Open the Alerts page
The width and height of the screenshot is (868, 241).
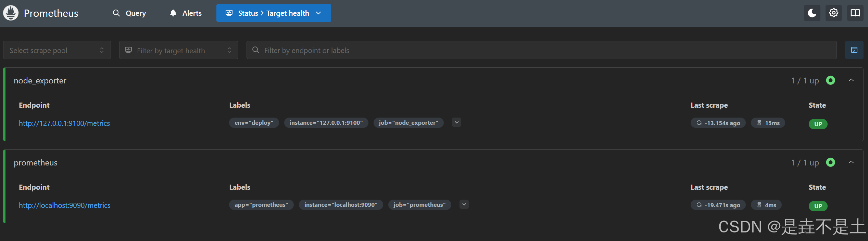coord(186,13)
